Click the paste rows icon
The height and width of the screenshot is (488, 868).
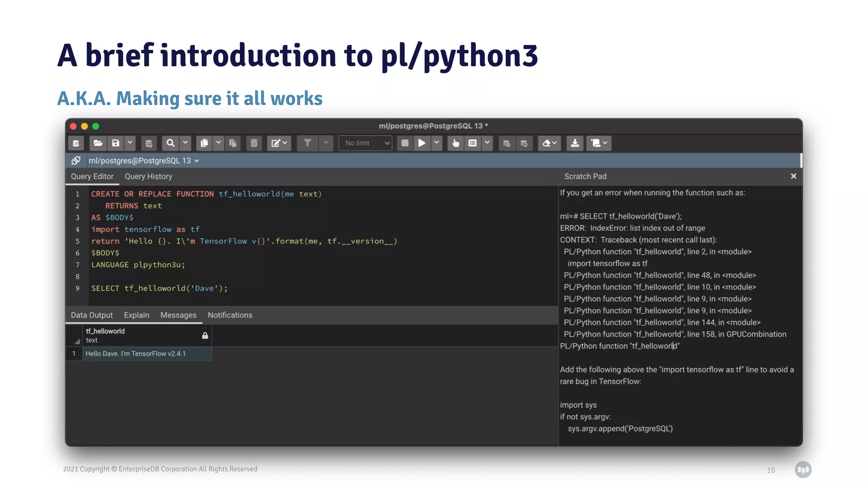pos(233,143)
